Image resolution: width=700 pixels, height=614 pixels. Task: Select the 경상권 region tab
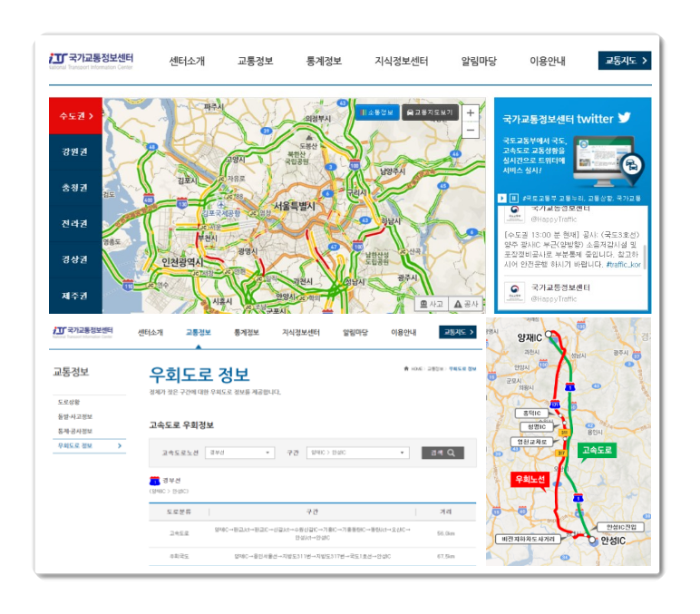tap(75, 259)
